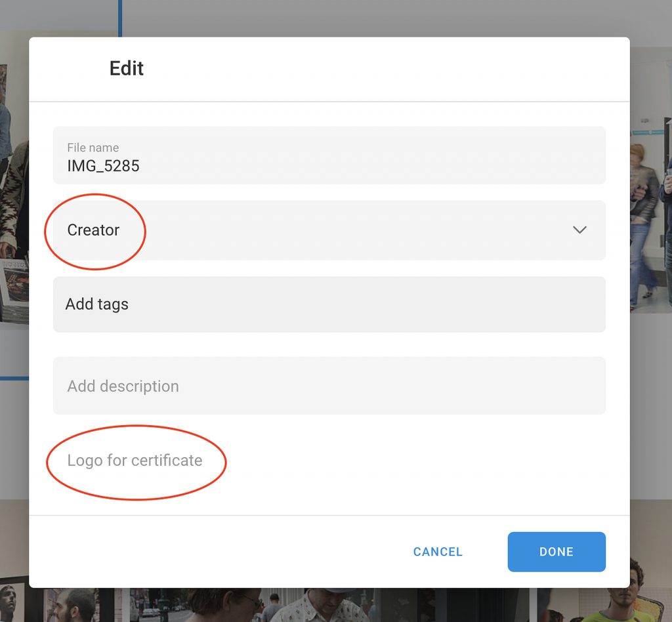672x622 pixels.
Task: Click the Add tags field
Action: [329, 304]
